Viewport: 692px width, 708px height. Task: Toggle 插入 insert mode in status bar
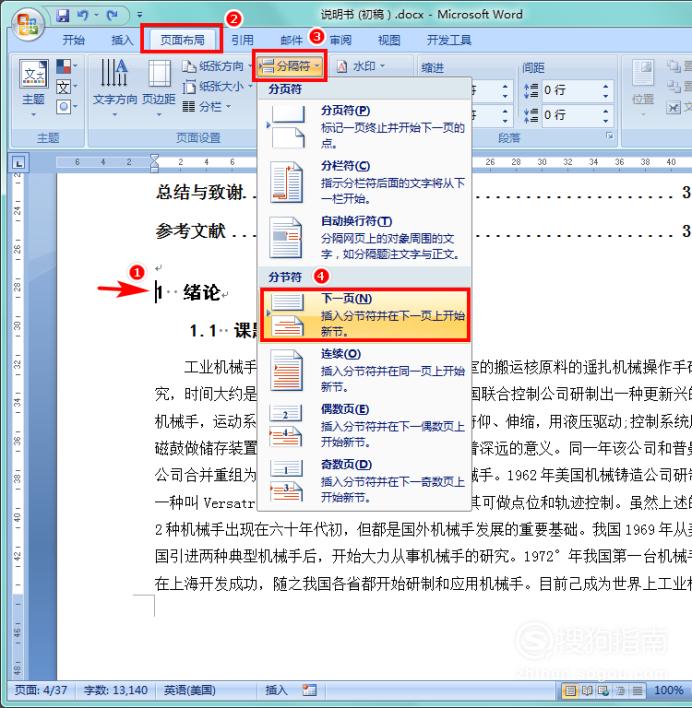point(276,690)
